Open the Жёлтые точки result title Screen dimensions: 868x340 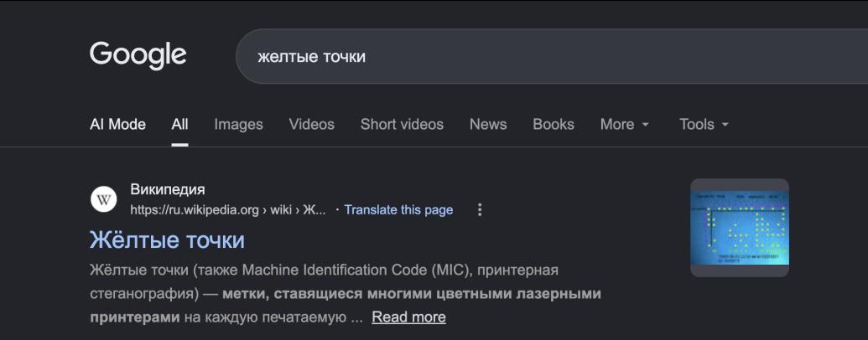pos(167,240)
